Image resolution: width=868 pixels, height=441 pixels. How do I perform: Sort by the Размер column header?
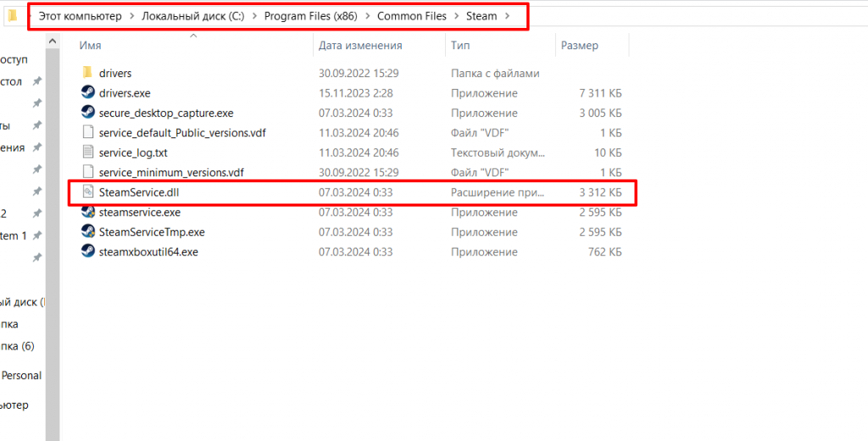pos(580,46)
